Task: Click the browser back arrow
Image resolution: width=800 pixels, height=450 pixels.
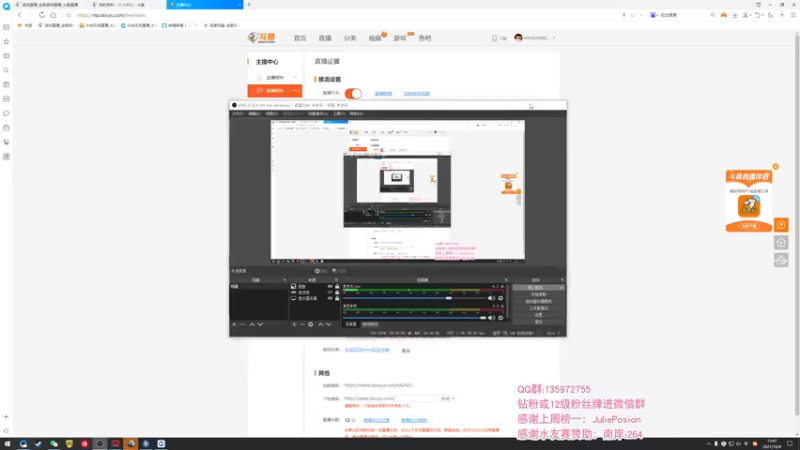Action: coord(20,15)
